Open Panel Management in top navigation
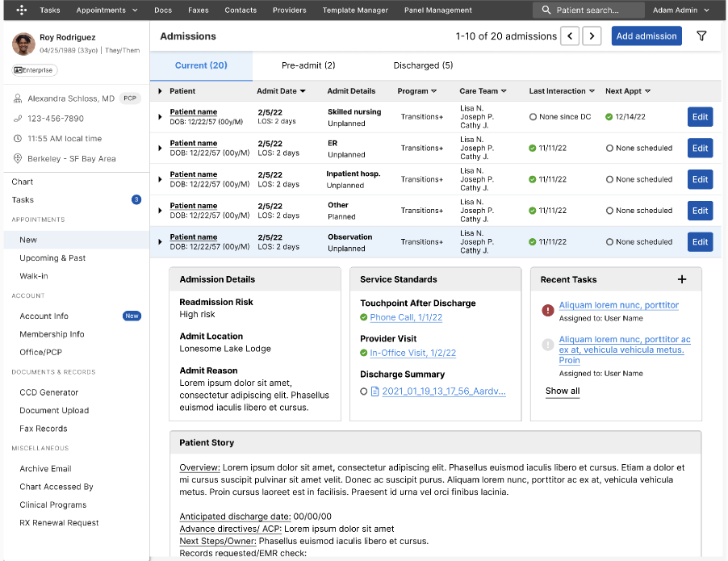This screenshot has width=728, height=561. 437,10
